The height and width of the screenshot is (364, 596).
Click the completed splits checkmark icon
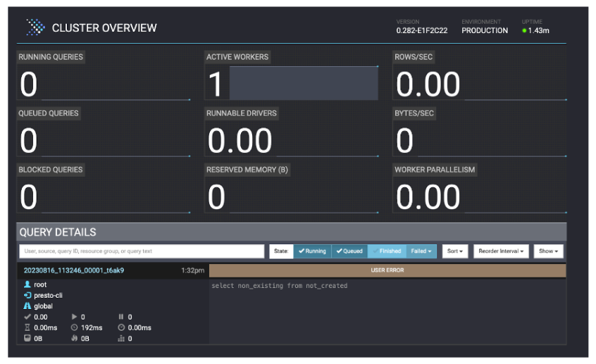[x=27, y=317]
